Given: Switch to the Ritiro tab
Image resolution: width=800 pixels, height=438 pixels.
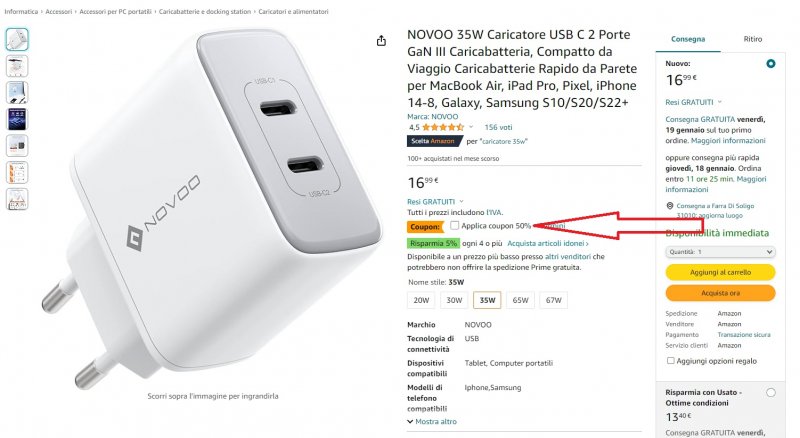Looking at the screenshot, I should pyautogui.click(x=752, y=39).
